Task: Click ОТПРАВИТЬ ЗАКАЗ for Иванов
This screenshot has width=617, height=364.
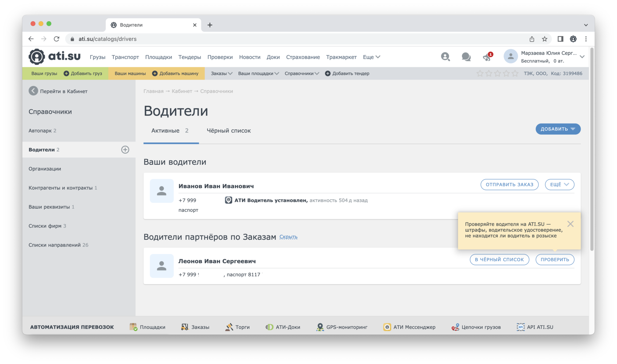Action: pos(509,185)
